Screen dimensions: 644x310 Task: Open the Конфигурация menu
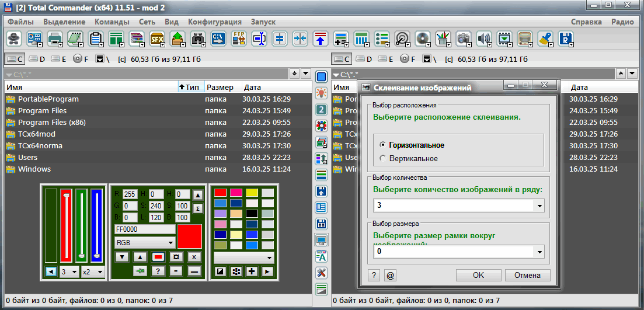[x=215, y=22]
